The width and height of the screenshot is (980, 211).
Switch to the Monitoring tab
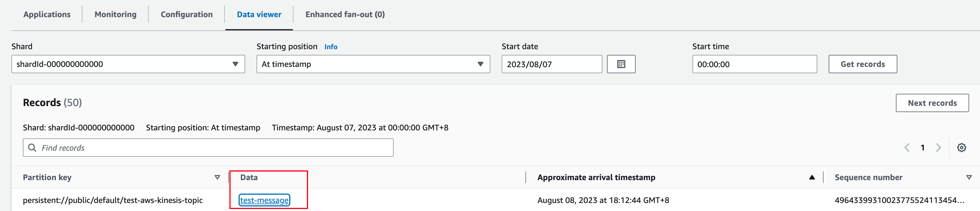tap(115, 15)
